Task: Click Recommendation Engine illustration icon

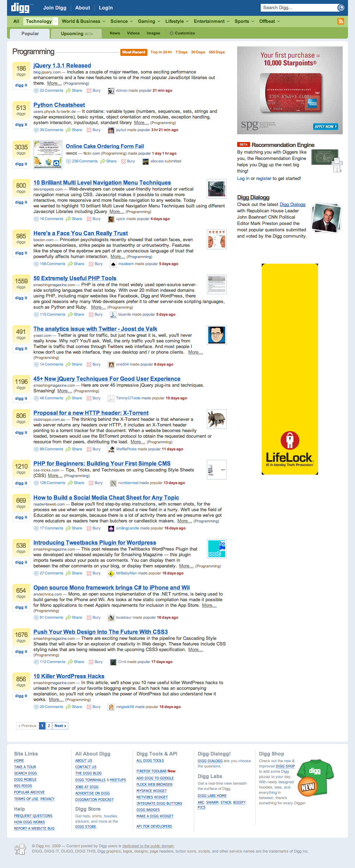Action: point(327,160)
